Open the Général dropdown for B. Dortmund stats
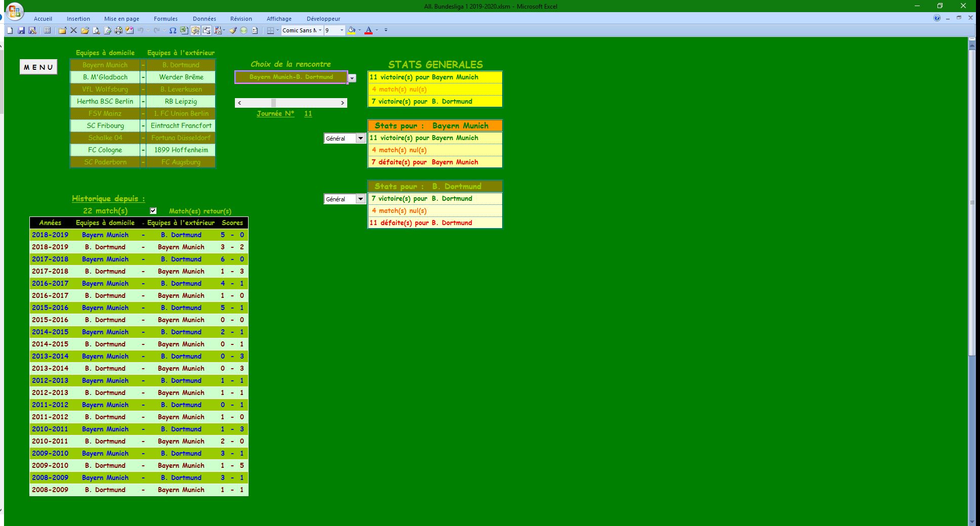Viewport: 980px width, 526px height. coord(361,199)
